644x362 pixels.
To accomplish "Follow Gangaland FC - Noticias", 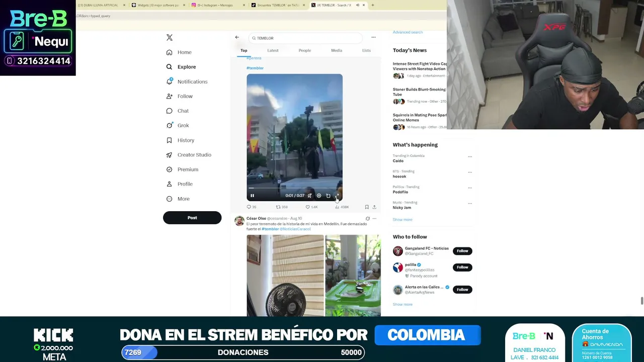I will click(462, 251).
